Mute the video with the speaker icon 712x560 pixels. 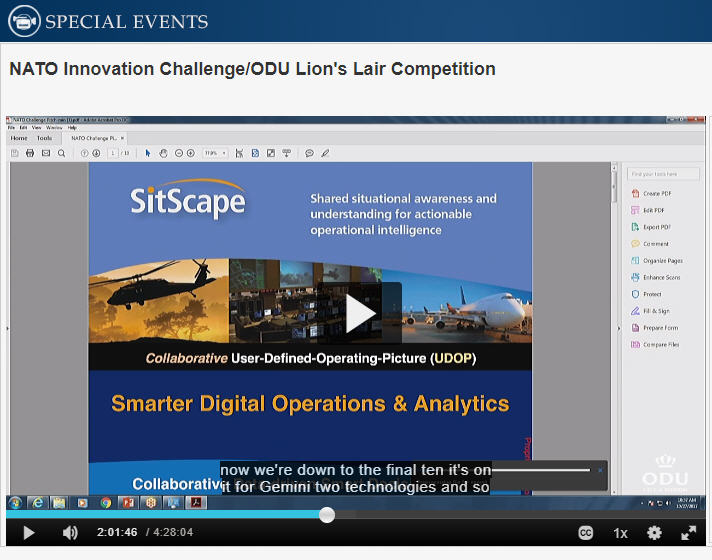click(70, 532)
